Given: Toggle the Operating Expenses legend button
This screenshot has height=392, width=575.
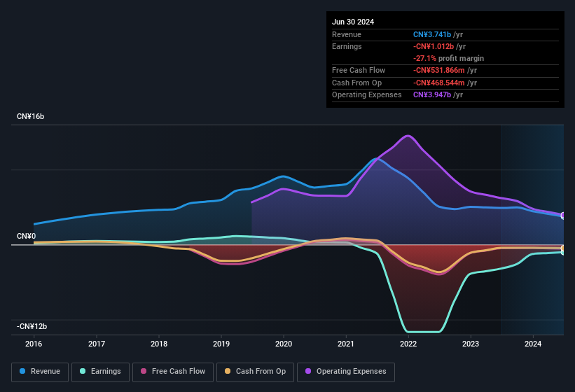Looking at the screenshot, I should [x=346, y=372].
